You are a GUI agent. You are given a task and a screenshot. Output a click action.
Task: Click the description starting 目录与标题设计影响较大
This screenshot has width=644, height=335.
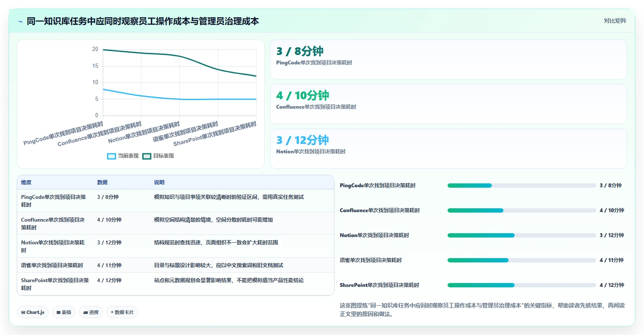219,265
